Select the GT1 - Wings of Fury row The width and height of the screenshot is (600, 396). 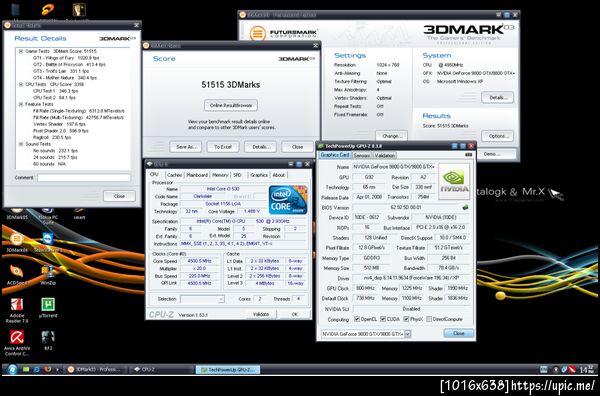click(66, 58)
